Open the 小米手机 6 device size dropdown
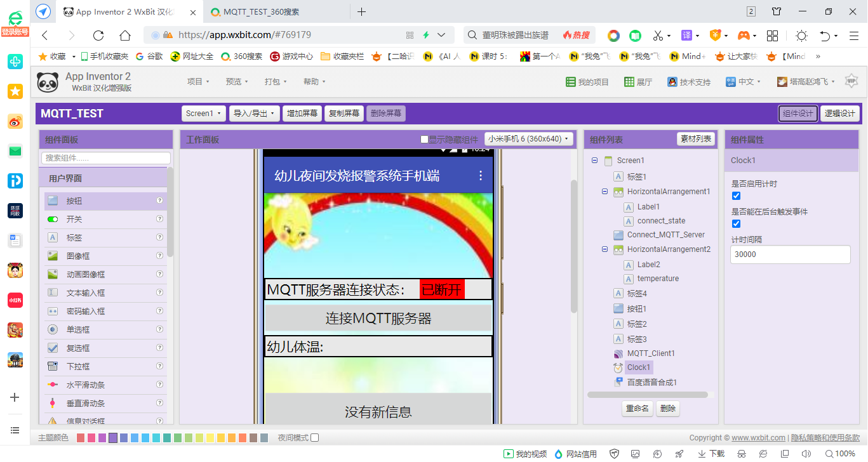The height and width of the screenshot is (462, 868). tap(529, 139)
